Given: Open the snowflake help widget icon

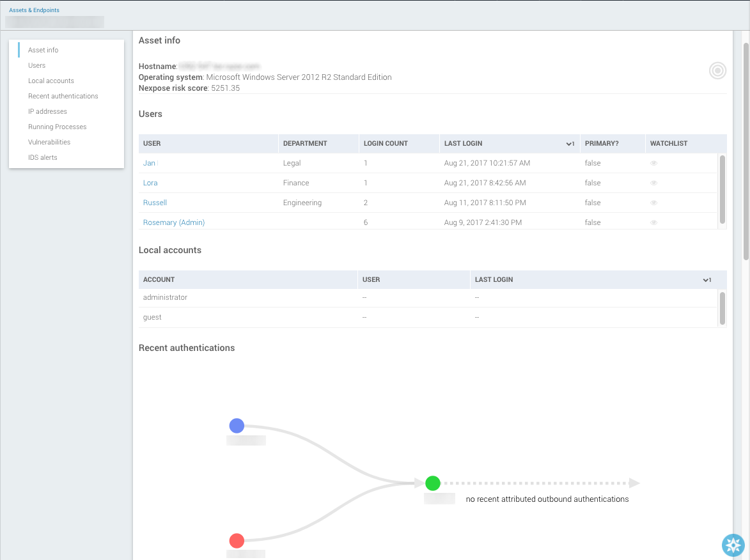Looking at the screenshot, I should 733,545.
